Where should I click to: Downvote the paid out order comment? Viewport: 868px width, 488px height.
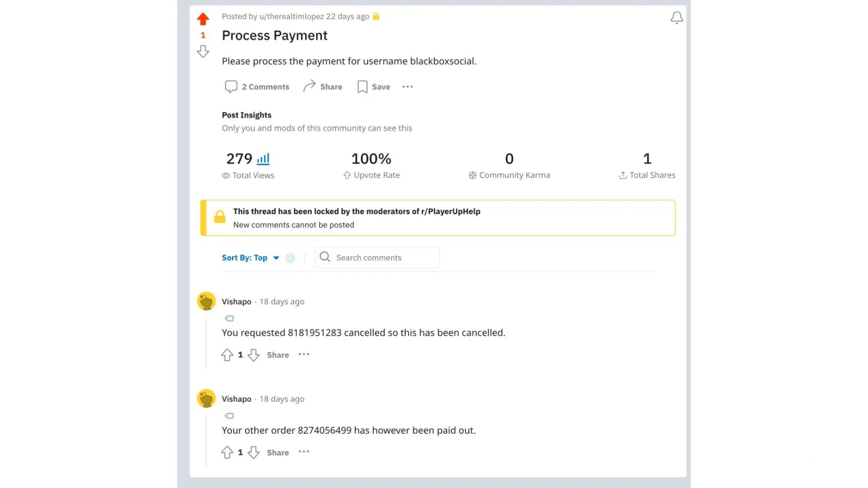pyautogui.click(x=253, y=452)
